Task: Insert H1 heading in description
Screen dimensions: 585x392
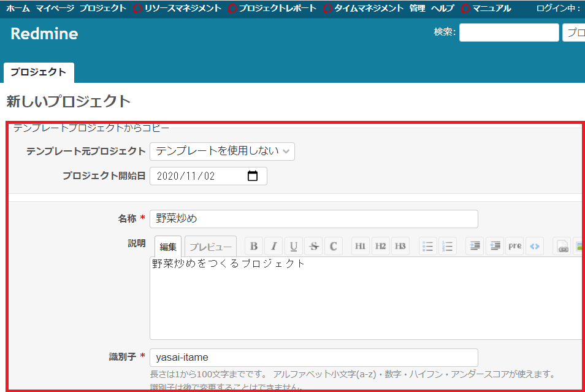Action: pos(361,246)
